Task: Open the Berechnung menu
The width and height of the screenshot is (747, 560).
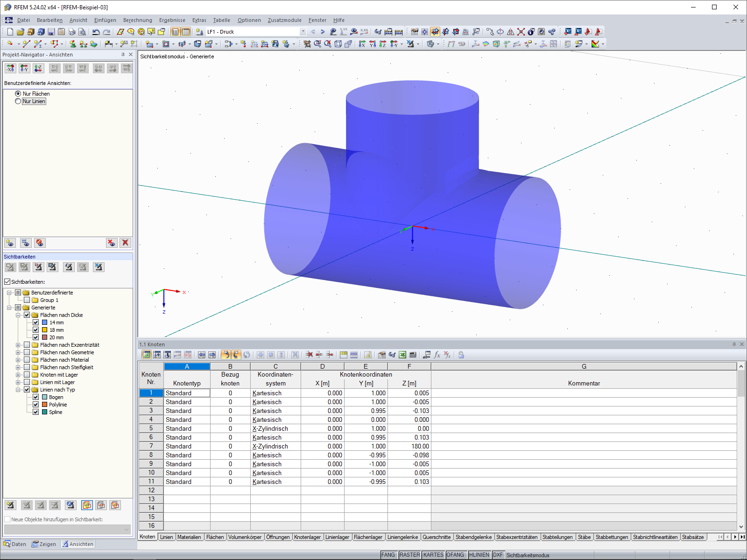Action: [138, 20]
